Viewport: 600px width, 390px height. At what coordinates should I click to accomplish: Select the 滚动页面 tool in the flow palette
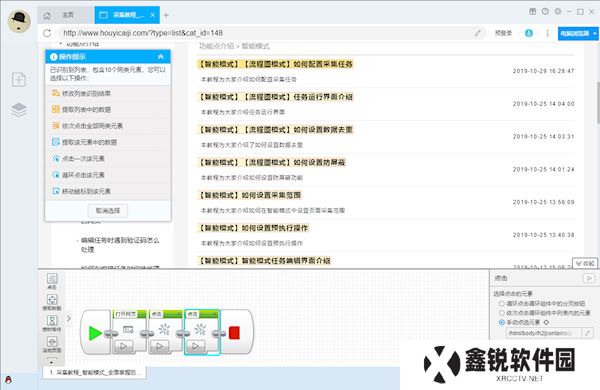coord(52,344)
